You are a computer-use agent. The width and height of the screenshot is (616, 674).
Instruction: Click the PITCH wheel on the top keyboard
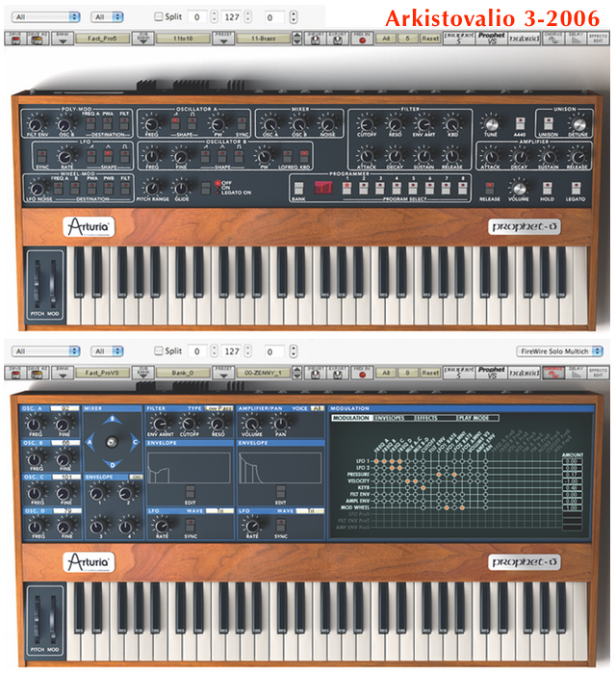click(x=37, y=284)
